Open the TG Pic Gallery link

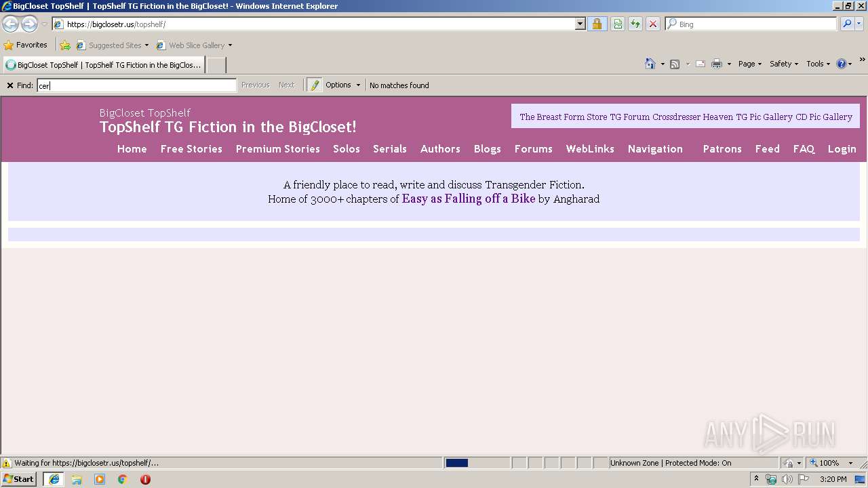point(764,117)
